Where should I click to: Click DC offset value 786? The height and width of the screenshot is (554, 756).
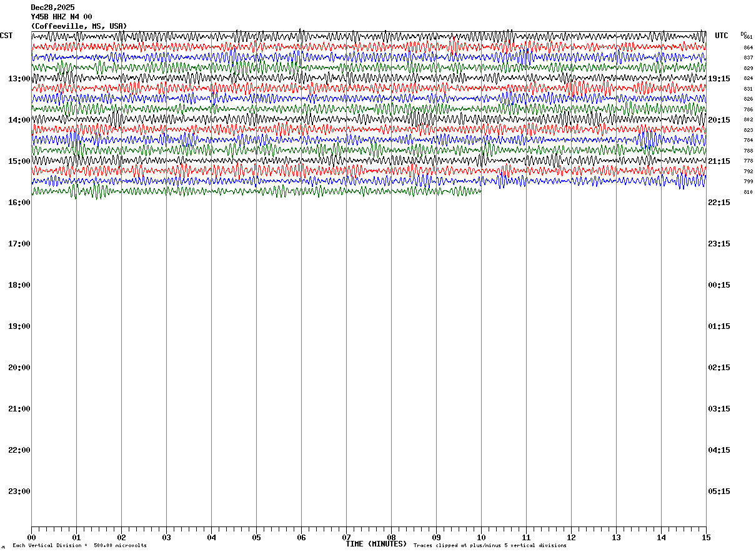coord(749,109)
